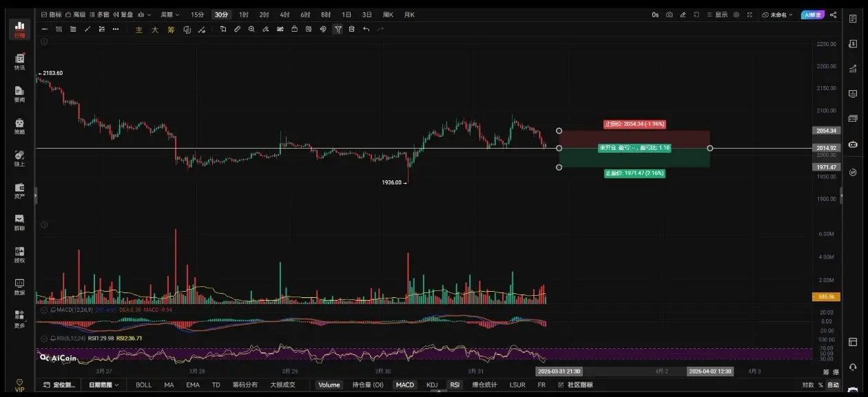Click the filter funnel icon
This screenshot has width=868, height=397.
coord(338,29)
